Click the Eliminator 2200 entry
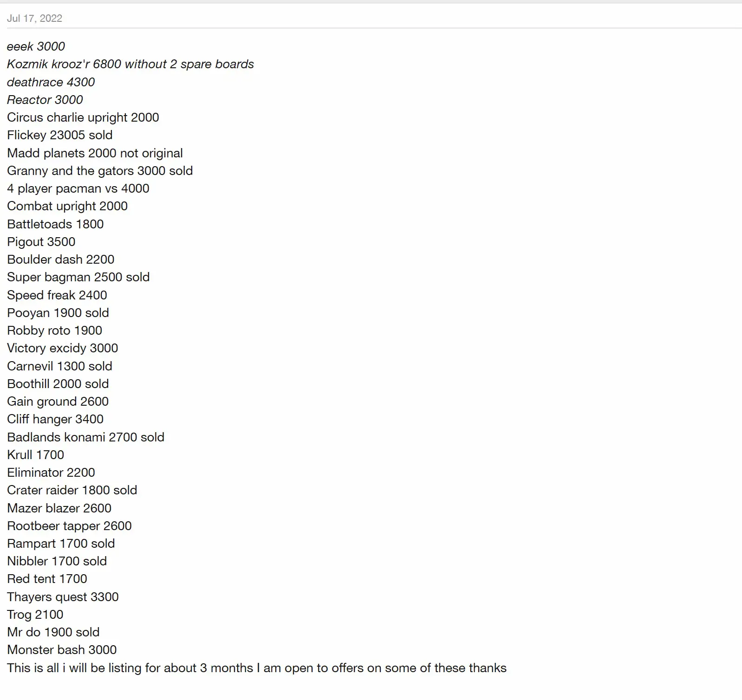 click(51, 473)
